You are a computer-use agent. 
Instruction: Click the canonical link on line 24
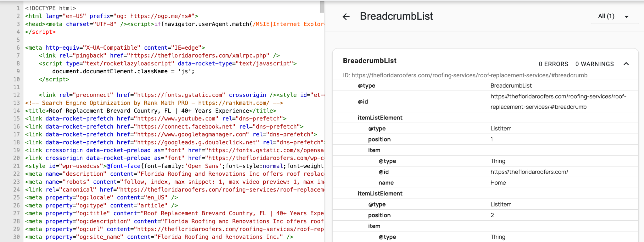(x=175, y=190)
